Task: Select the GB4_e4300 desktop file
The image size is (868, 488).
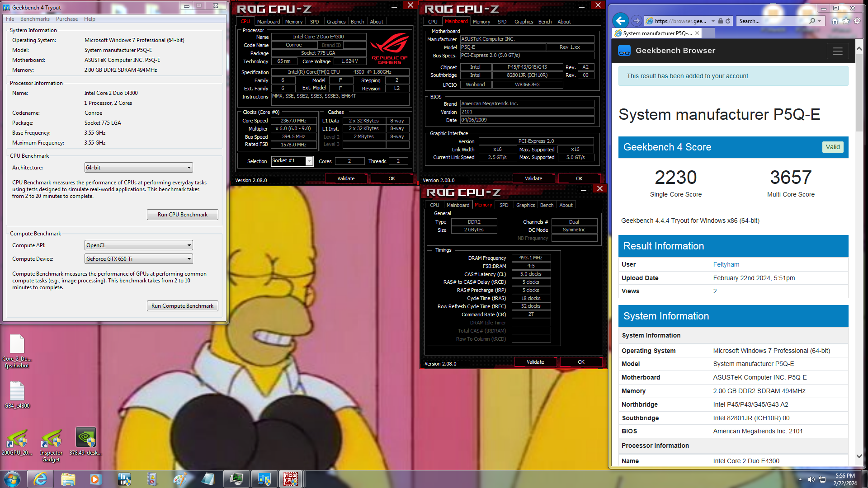Action: tap(17, 395)
